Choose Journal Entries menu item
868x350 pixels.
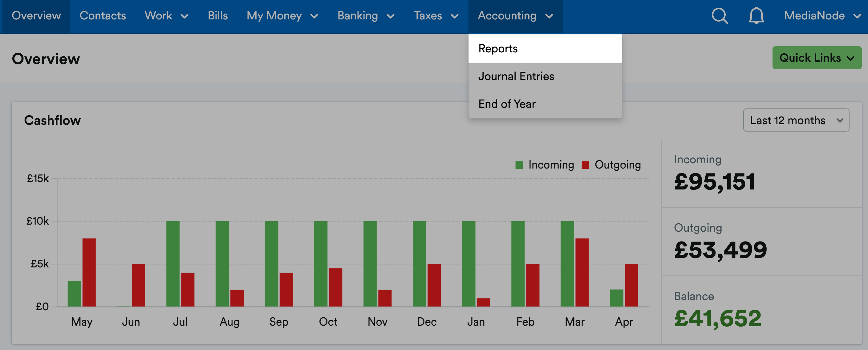[x=516, y=76]
